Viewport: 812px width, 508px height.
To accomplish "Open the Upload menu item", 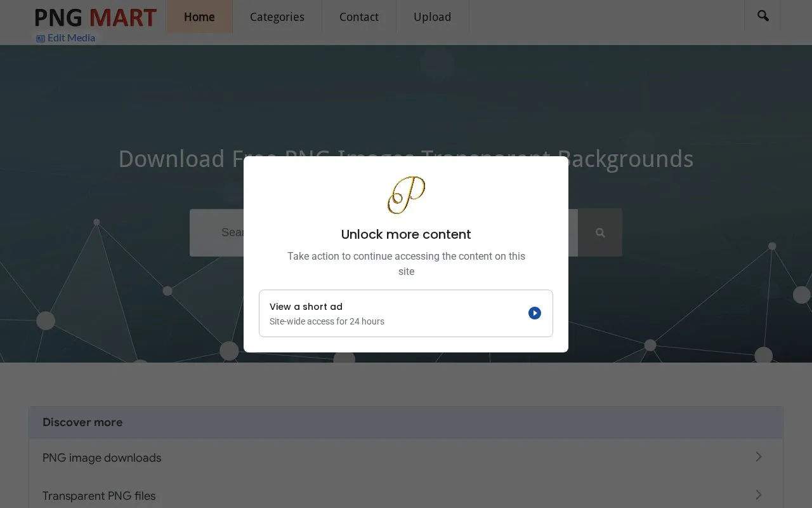I will point(433,17).
